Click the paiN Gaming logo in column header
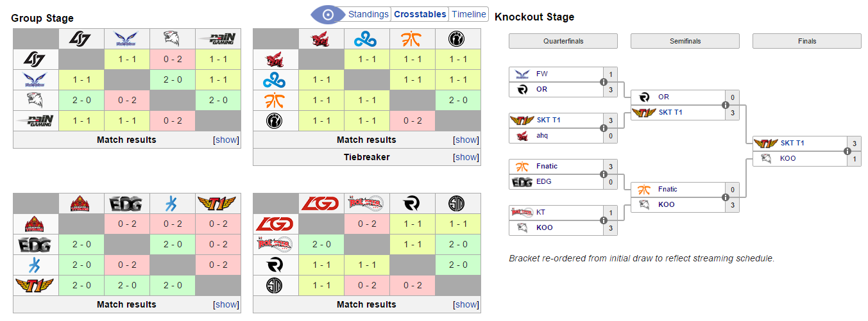Screen dimensions: 868x321 coord(217,40)
